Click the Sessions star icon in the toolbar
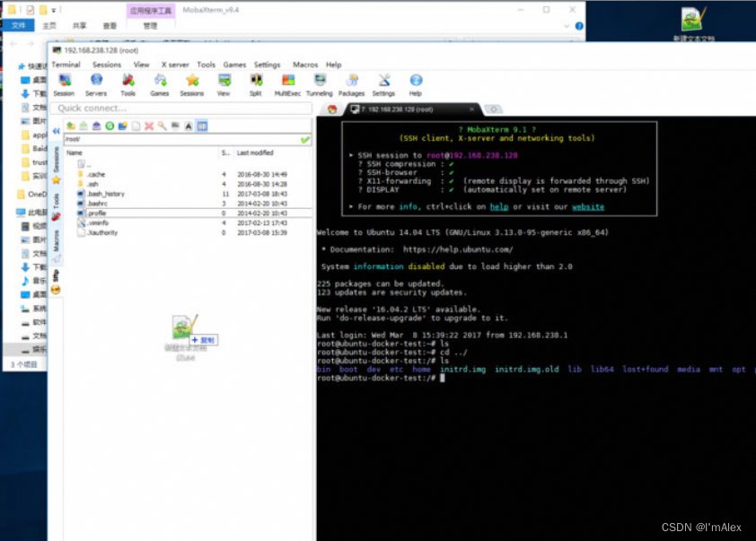The image size is (756, 541). click(x=192, y=85)
